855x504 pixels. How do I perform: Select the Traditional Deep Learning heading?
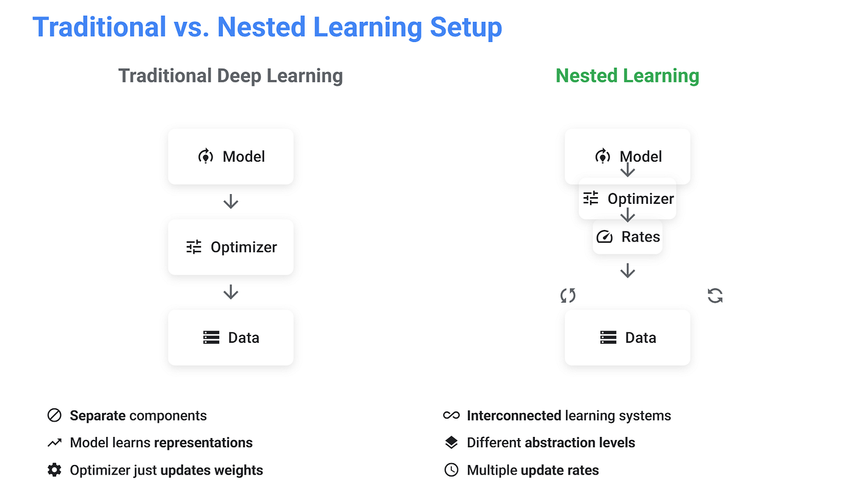coord(230,76)
